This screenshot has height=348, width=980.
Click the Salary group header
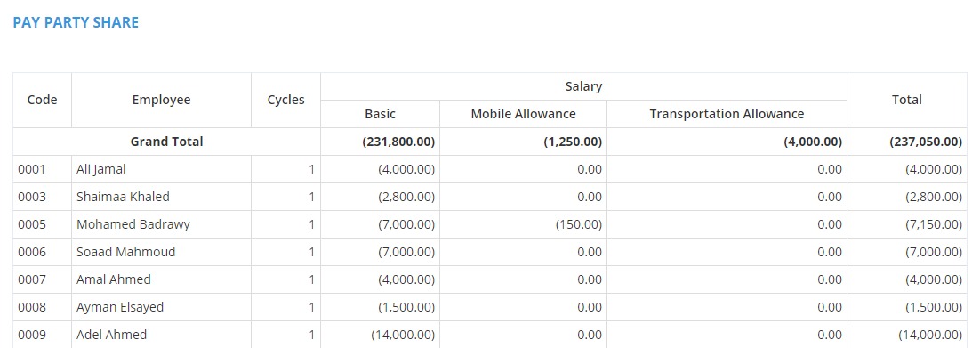[583, 86]
